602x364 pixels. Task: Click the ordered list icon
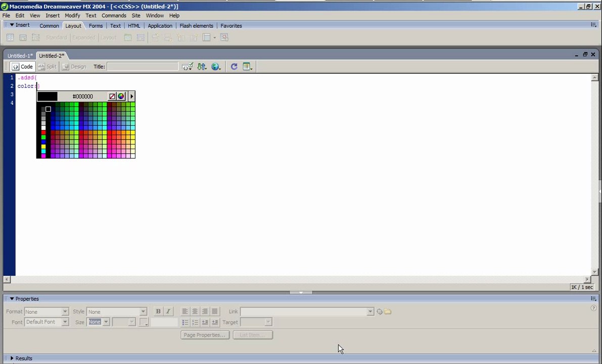tap(195, 322)
